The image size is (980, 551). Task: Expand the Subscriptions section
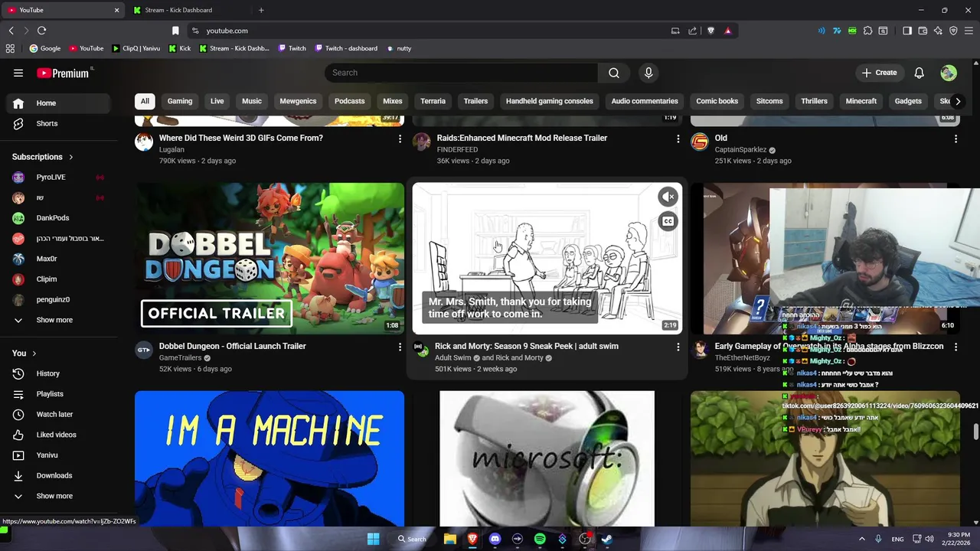pyautogui.click(x=43, y=157)
